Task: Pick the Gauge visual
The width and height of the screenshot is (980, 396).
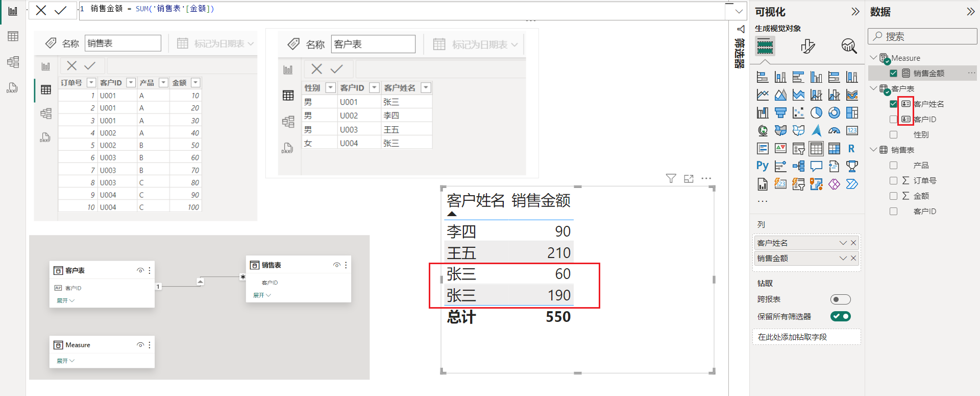Action: [834, 131]
